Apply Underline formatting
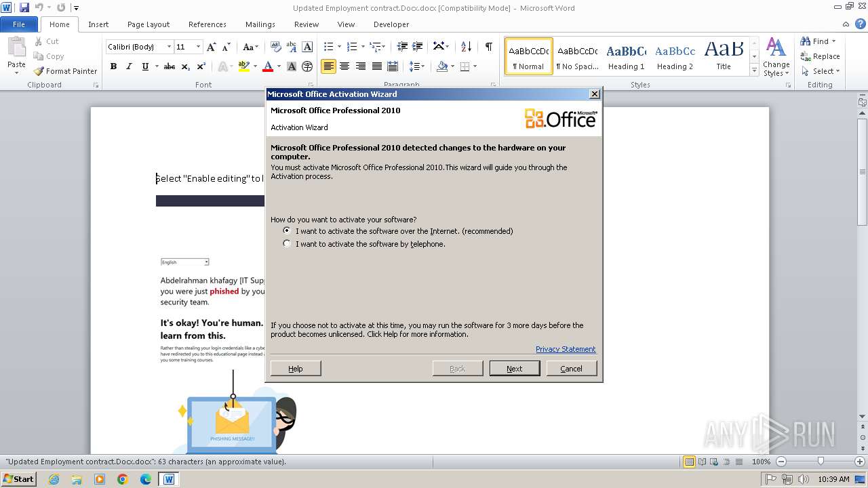This screenshot has height=488, width=868. pyautogui.click(x=145, y=66)
